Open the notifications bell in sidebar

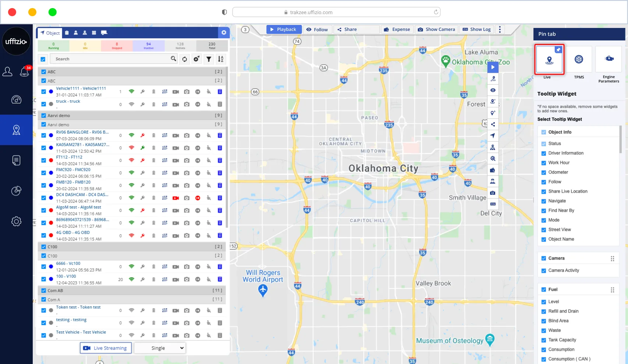24,71
